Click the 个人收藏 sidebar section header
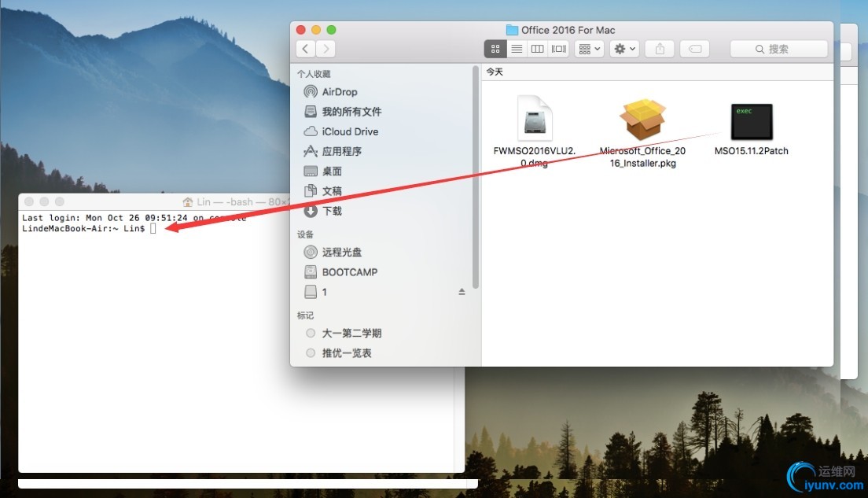The width and height of the screenshot is (868, 498). (314, 74)
